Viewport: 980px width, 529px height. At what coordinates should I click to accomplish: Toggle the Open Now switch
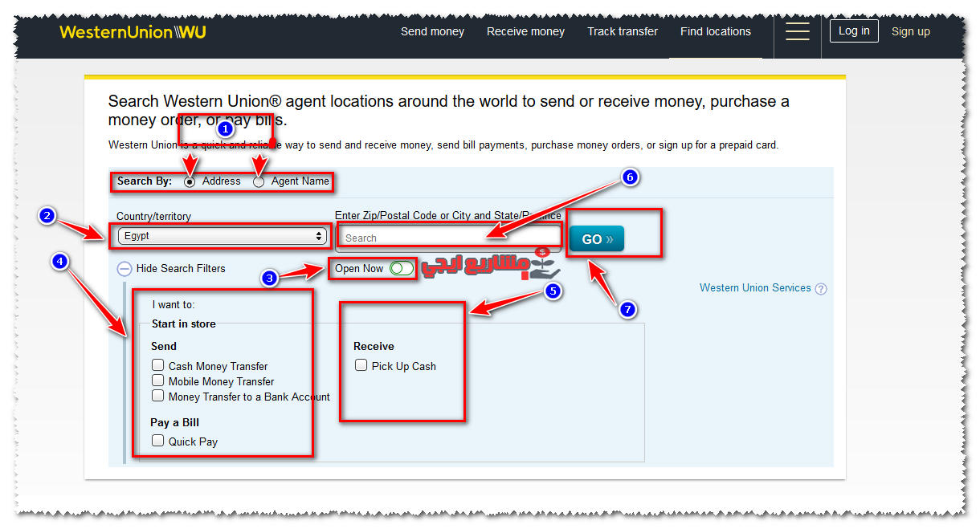pyautogui.click(x=401, y=268)
